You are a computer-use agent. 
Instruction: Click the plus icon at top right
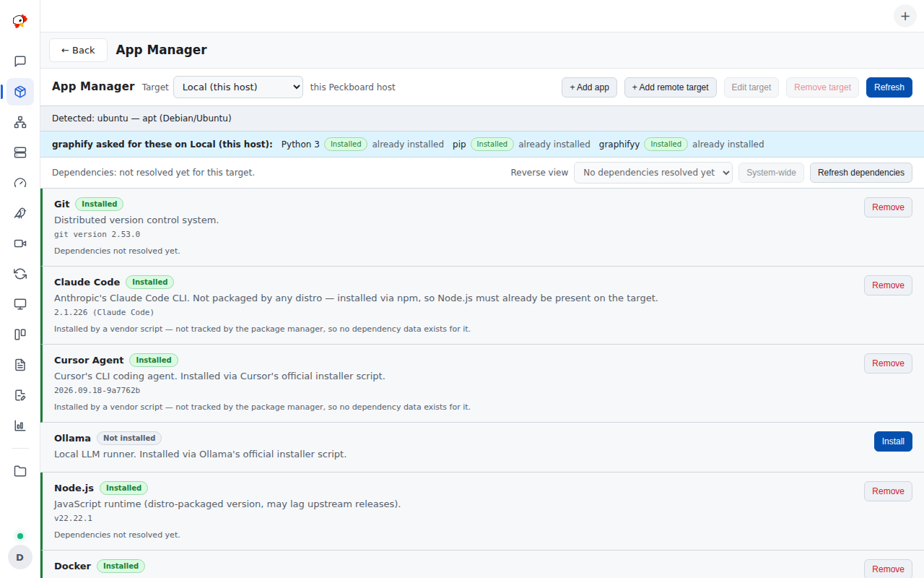pyautogui.click(x=905, y=16)
